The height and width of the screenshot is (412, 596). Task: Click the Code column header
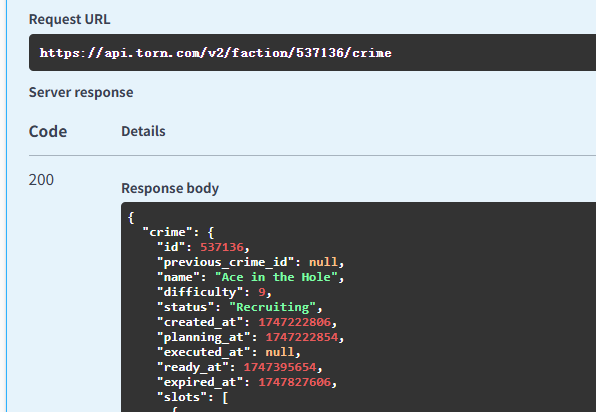pyautogui.click(x=48, y=132)
